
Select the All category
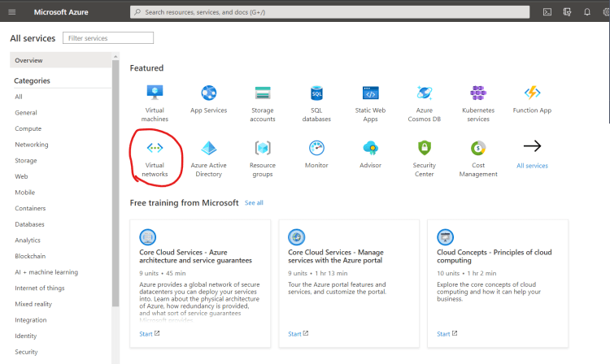pyautogui.click(x=19, y=97)
